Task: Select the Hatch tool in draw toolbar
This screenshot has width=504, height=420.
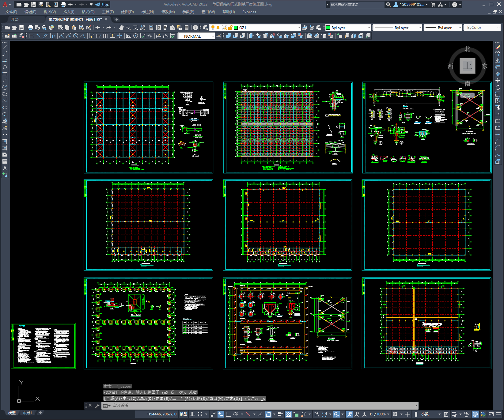Action: pyautogui.click(x=5, y=141)
